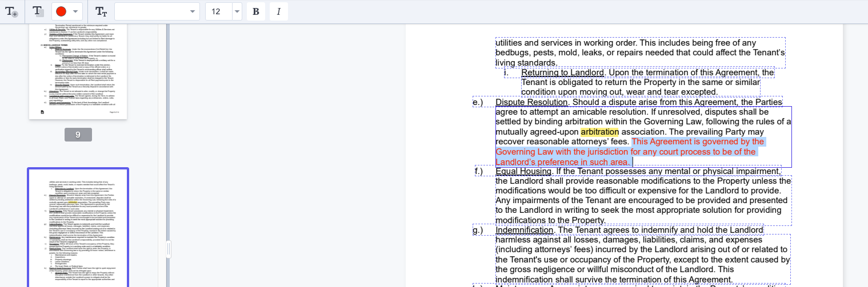868x287 pixels.
Task: Toggle italic formatting
Action: pos(278,11)
